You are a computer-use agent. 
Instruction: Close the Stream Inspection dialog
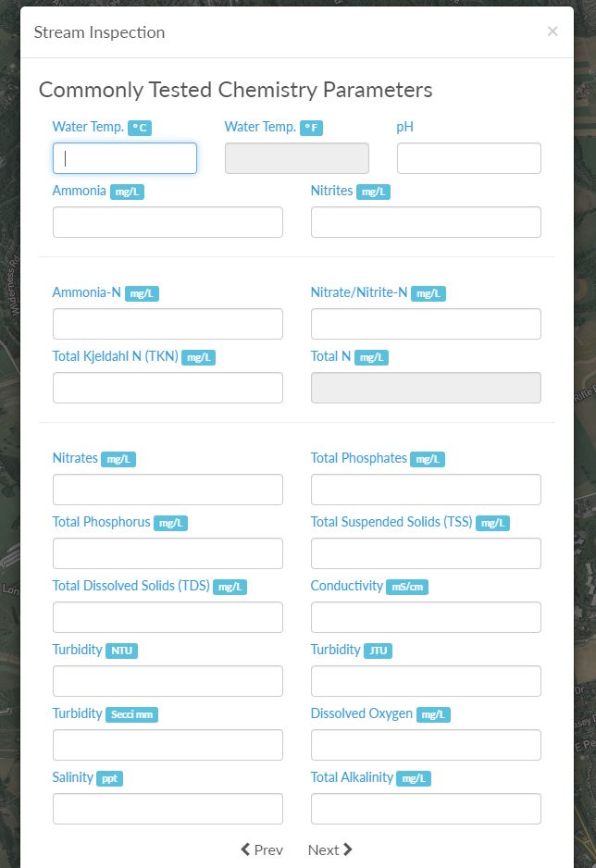[553, 31]
